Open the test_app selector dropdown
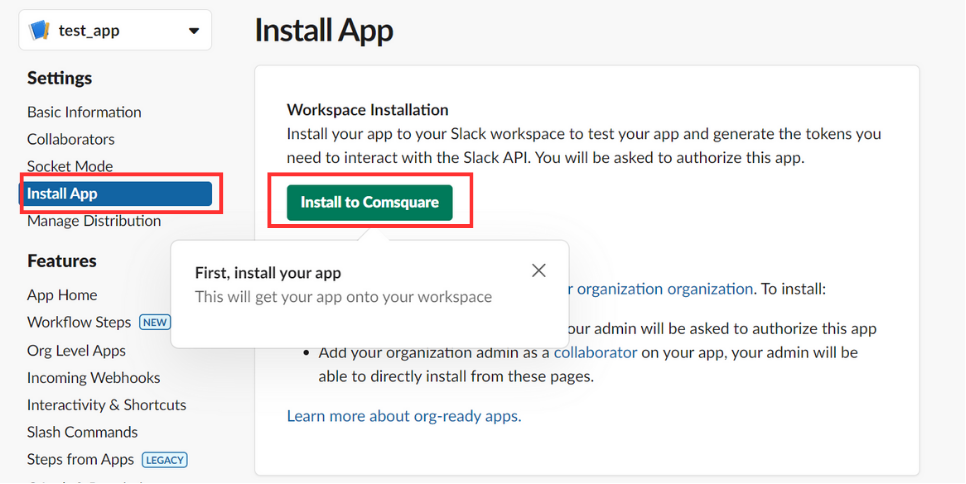Screen dimensions: 966x484 (115, 30)
